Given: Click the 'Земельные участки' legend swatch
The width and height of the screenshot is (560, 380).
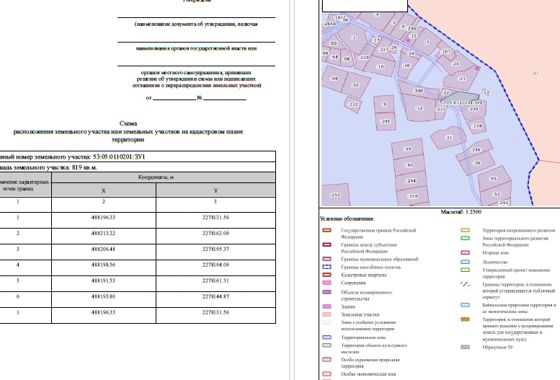Looking at the screenshot, I should click(327, 314).
